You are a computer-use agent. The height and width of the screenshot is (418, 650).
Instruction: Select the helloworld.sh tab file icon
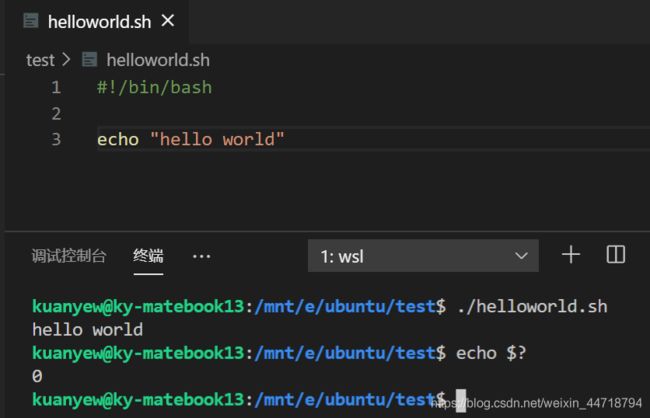coord(31,20)
